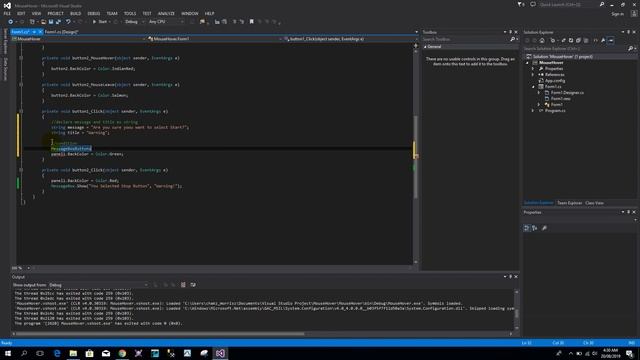Open Chrome from the taskbar
Viewport: 640px width, 360px height.
click(122, 353)
